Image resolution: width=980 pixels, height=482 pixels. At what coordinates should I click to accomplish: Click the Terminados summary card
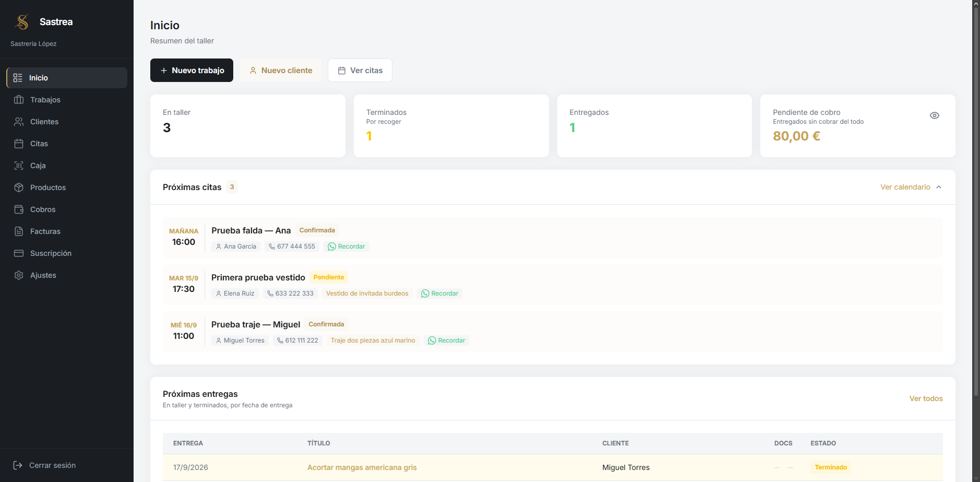pos(451,126)
